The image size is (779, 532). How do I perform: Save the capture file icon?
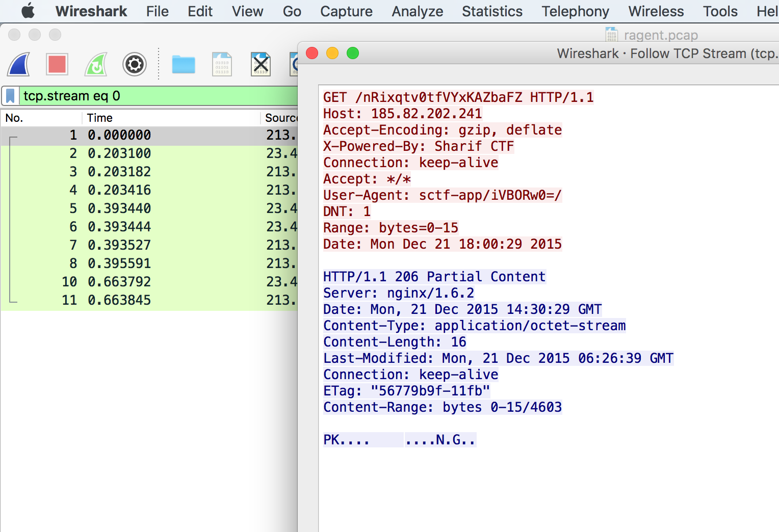[x=222, y=64]
